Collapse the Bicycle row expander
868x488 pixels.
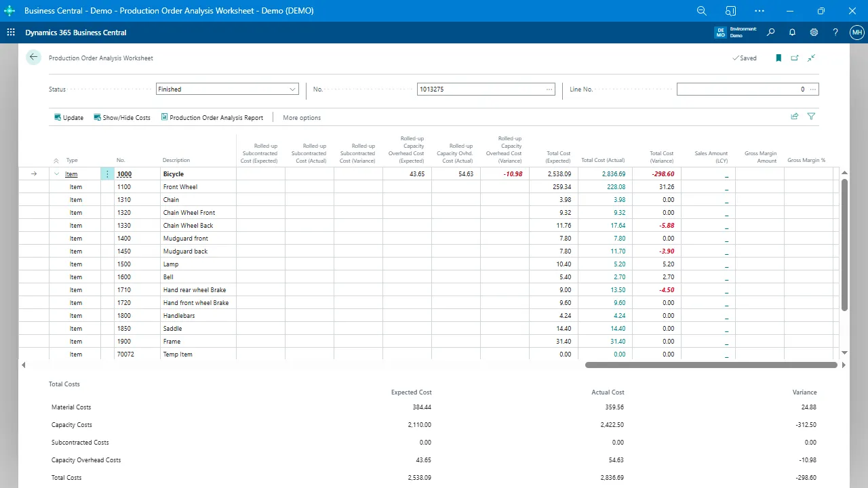(57, 174)
